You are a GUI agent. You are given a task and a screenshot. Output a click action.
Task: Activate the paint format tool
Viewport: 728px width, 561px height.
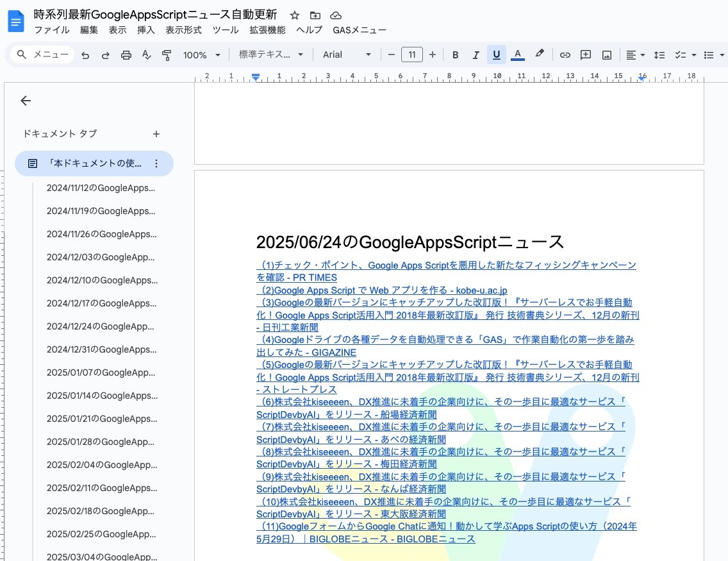point(167,54)
